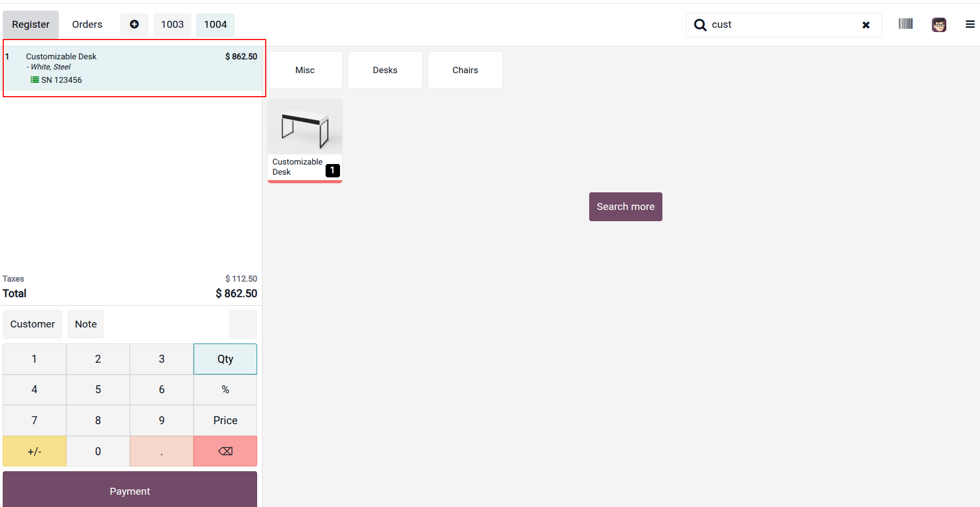Tap numpad key 2

pos(98,359)
